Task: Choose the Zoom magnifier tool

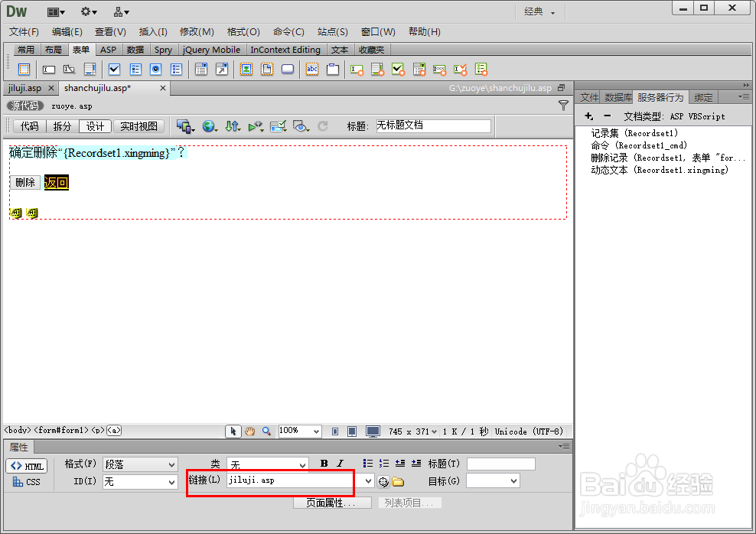Action: pos(266,431)
